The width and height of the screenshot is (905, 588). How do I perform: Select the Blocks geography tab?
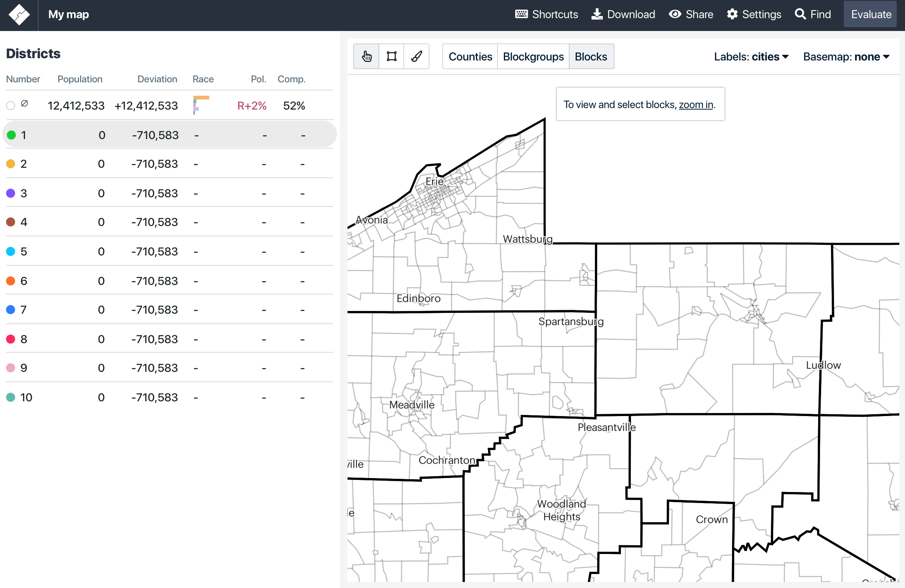590,56
